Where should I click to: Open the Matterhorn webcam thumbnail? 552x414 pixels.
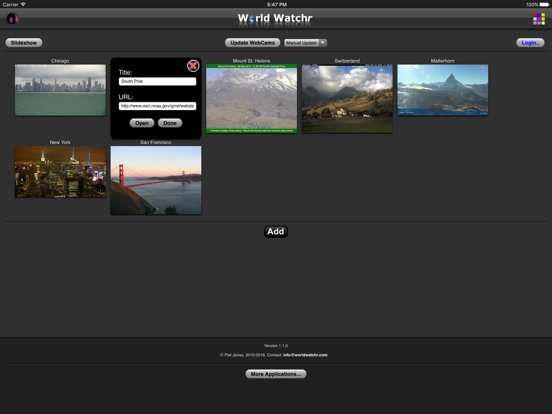pos(443,90)
